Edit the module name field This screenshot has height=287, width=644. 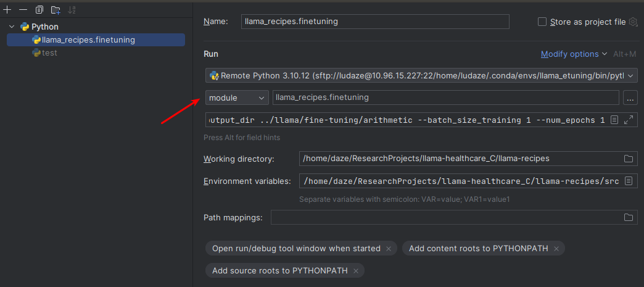pyautogui.click(x=445, y=98)
